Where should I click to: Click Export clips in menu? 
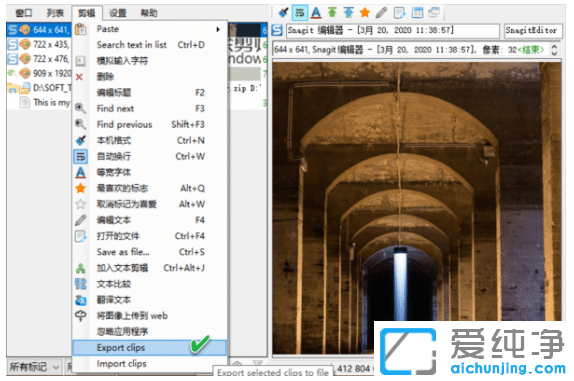(x=150, y=348)
